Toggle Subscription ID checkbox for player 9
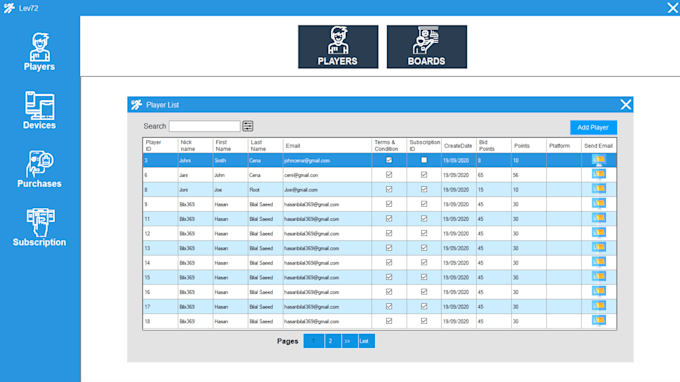The width and height of the screenshot is (680, 382). 424,204
